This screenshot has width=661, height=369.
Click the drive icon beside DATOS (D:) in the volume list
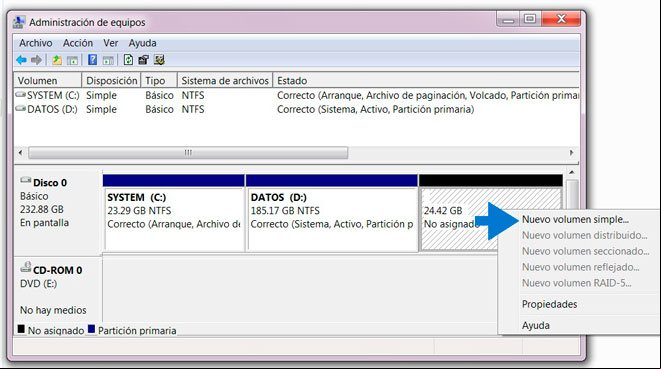(x=21, y=109)
